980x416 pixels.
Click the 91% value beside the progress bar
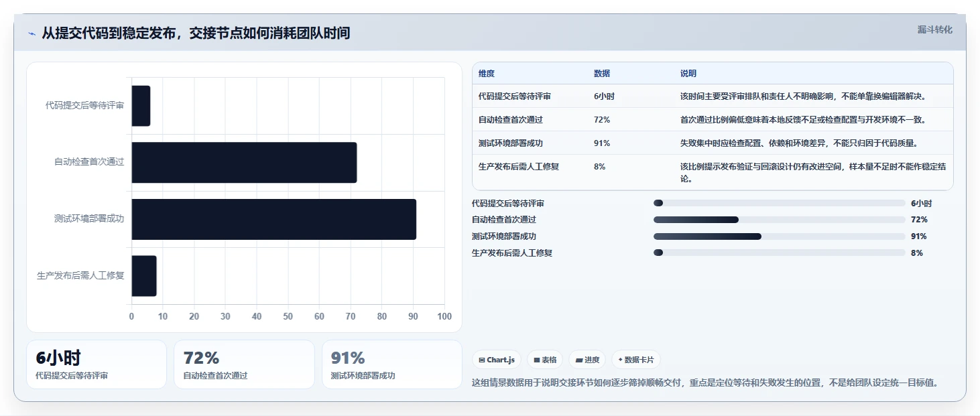click(x=919, y=236)
